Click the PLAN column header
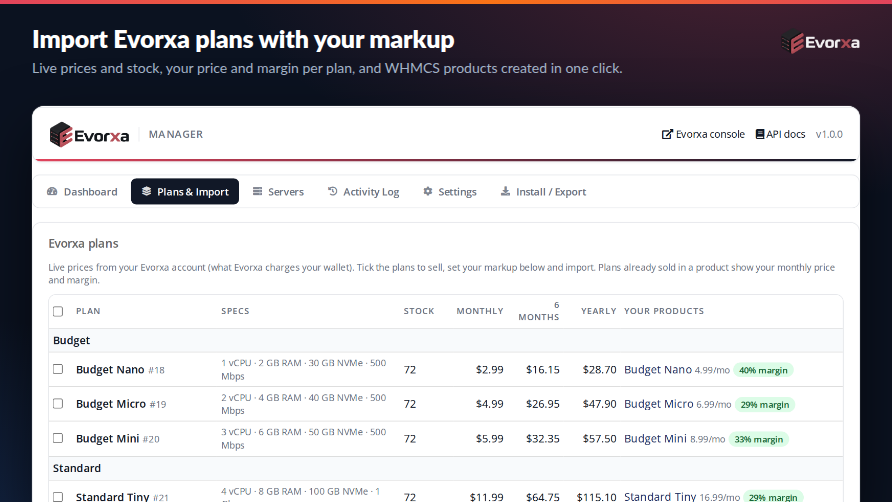Screen dimensions: 892x502 pos(88,311)
